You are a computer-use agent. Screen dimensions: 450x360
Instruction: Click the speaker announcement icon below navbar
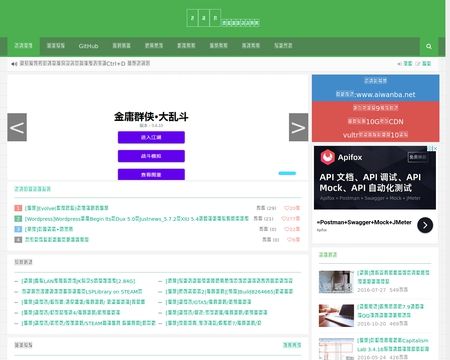14,64
